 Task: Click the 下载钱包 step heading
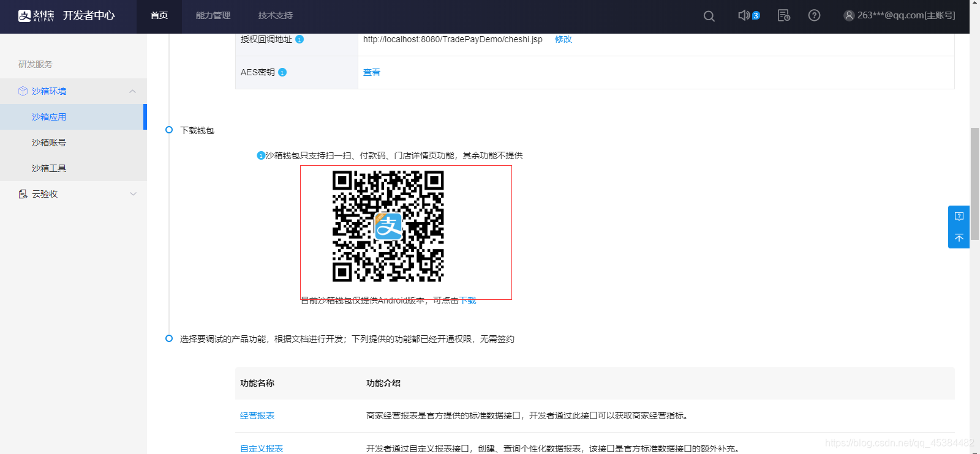tap(197, 130)
